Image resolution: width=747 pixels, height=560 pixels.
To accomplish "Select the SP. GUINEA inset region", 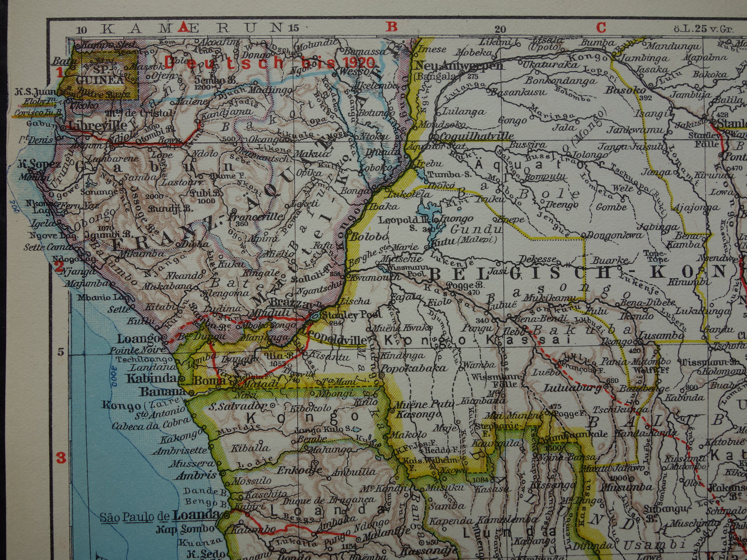I will click(100, 75).
